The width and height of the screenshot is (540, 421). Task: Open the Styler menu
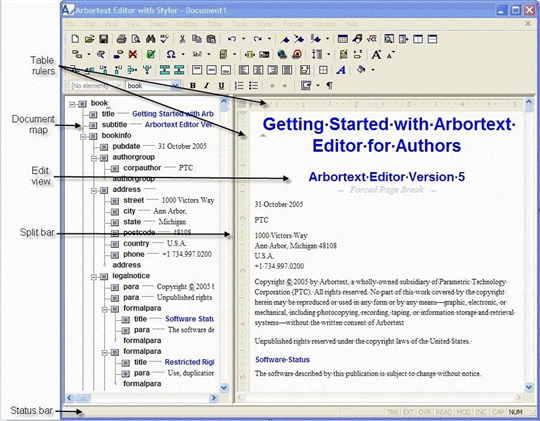click(265, 24)
